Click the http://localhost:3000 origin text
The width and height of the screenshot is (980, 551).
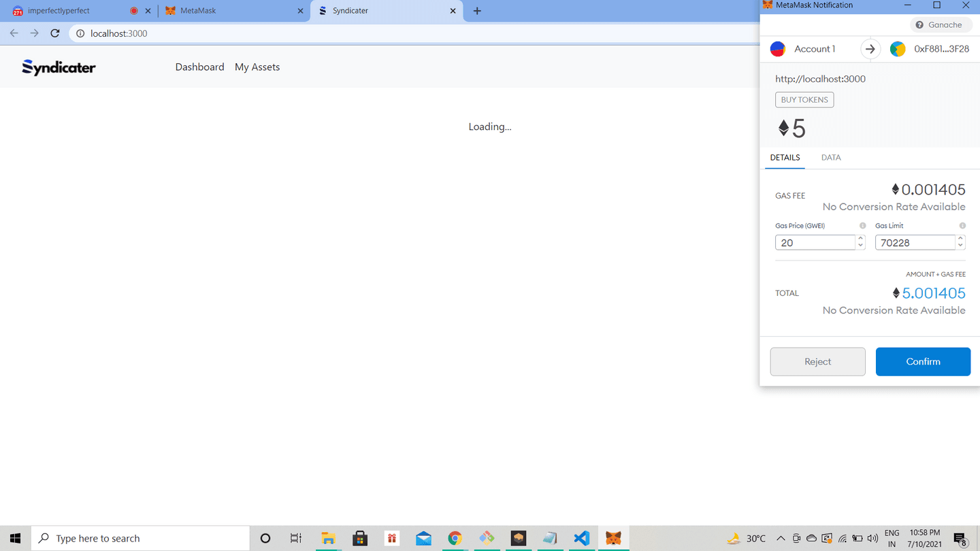pos(820,79)
